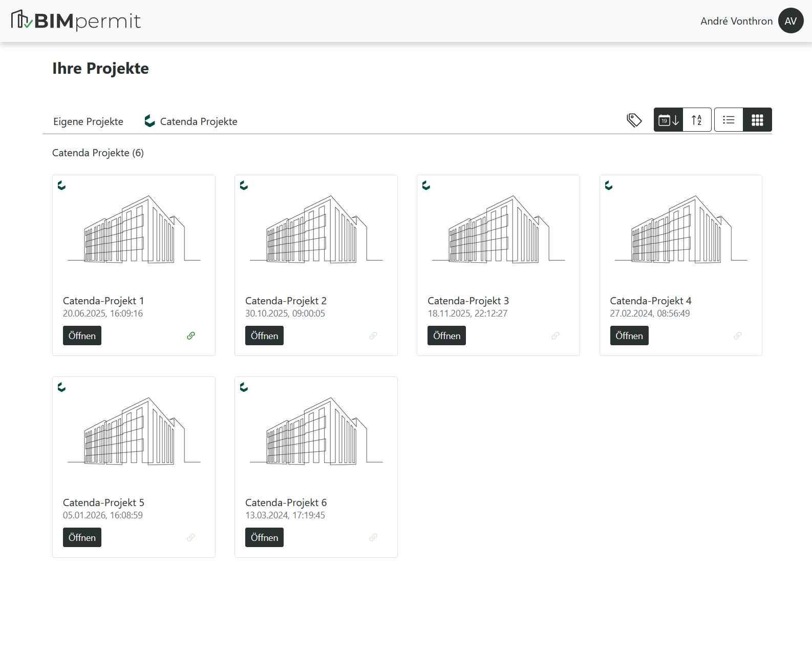Viewport: 812px width, 649px height.
Task: Click the link icon on Catenda-Projekt 2
Action: pyautogui.click(x=373, y=336)
